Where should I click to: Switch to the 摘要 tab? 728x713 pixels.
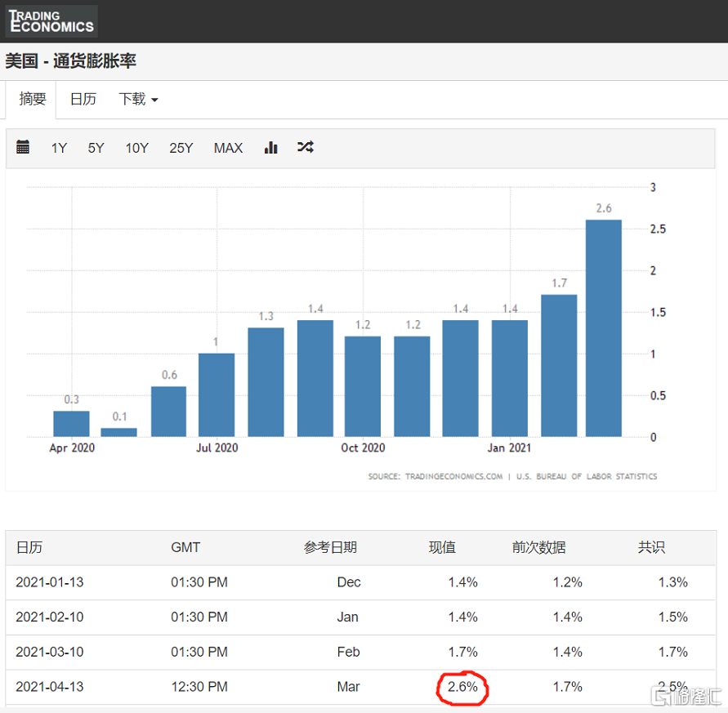tap(33, 99)
